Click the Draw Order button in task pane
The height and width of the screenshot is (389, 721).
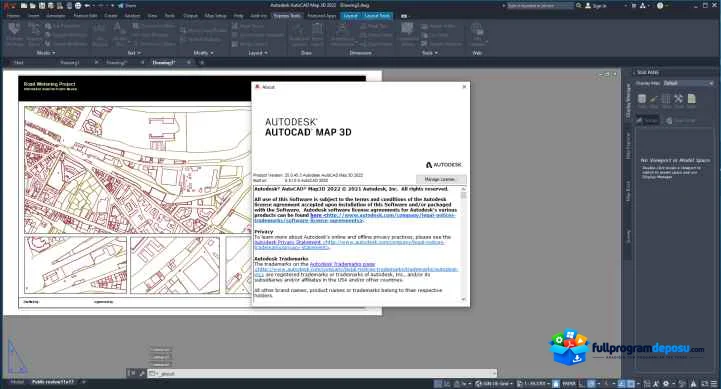click(680, 120)
